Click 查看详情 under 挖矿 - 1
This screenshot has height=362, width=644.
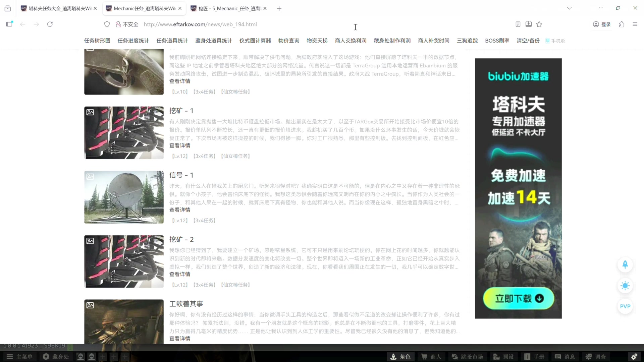coord(179,145)
